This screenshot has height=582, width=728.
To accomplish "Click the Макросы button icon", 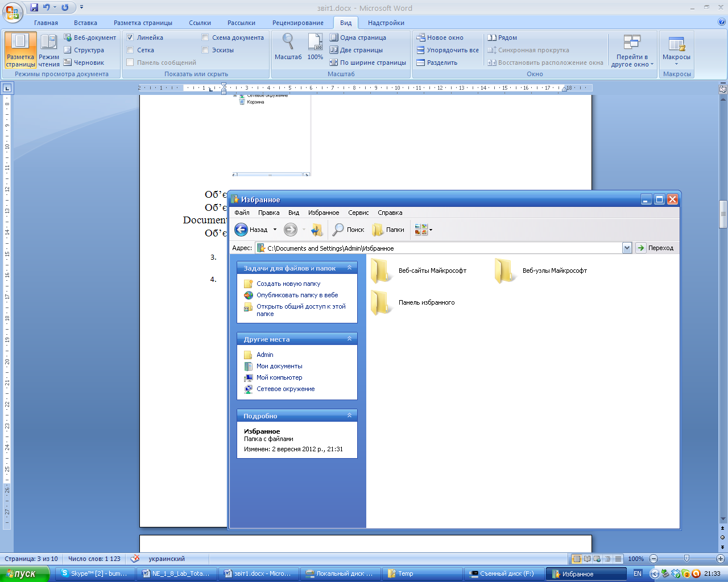I will (x=676, y=44).
